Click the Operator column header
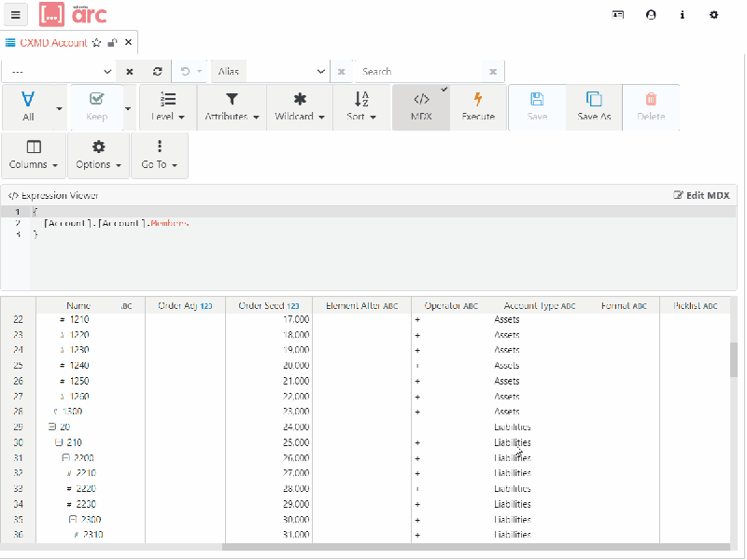747x560 pixels. 451,306
